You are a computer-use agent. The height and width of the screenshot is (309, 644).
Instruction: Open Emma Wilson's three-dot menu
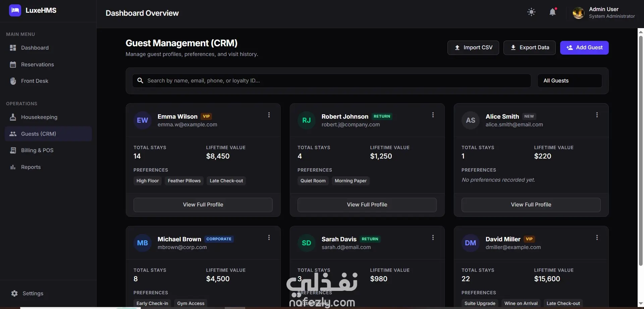click(x=269, y=115)
